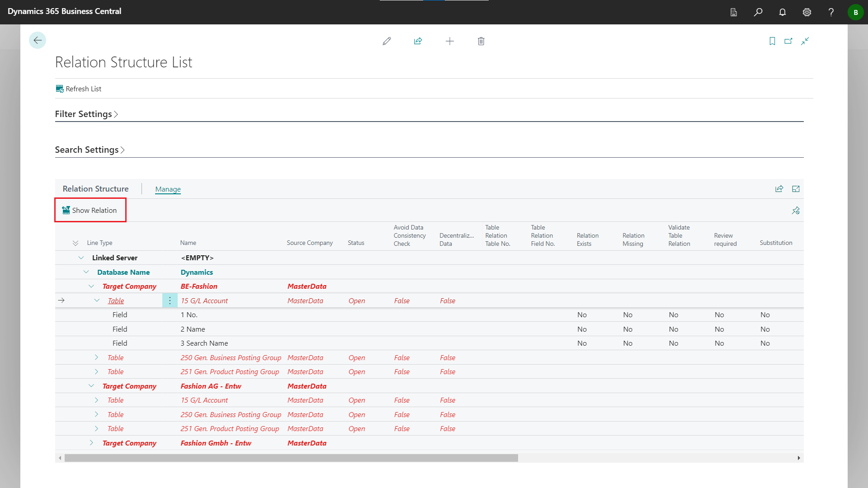This screenshot has width=868, height=488.
Task: Click the Dynamics 365 Business Central title
Action: tap(64, 11)
